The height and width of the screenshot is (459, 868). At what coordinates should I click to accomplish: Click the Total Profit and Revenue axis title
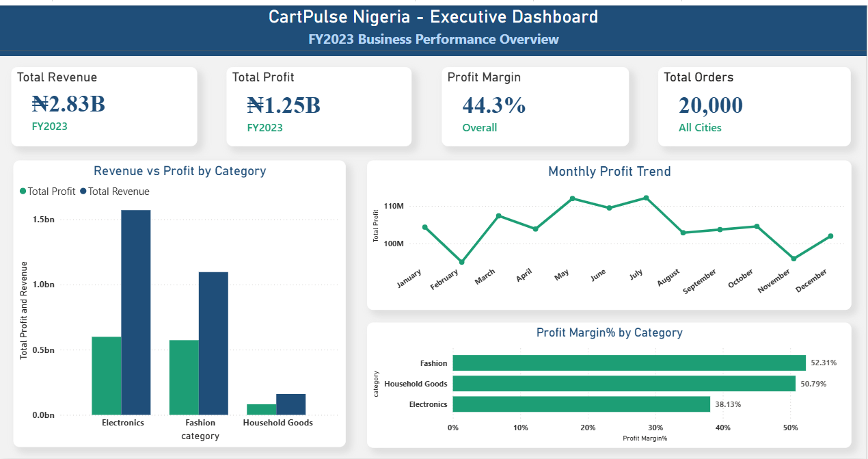point(24,310)
